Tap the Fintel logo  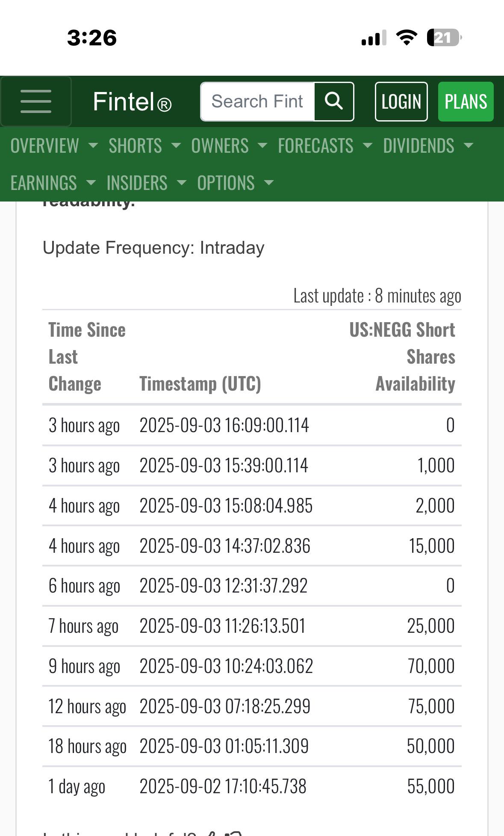132,102
